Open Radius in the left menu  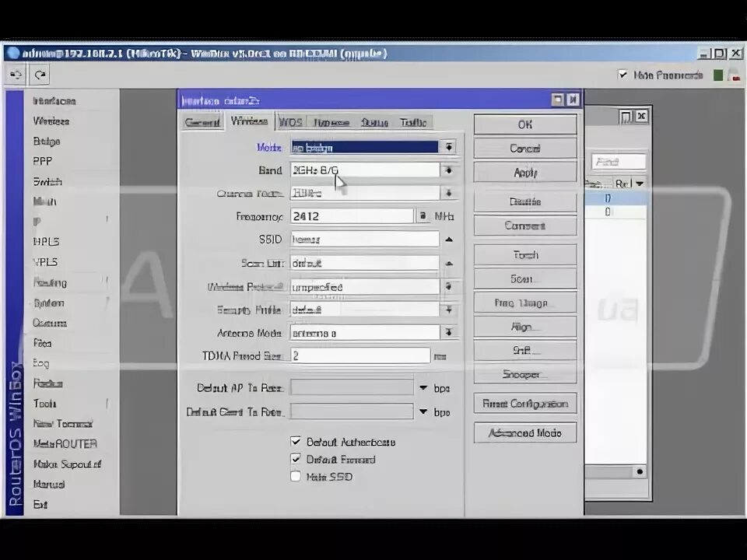click(47, 383)
